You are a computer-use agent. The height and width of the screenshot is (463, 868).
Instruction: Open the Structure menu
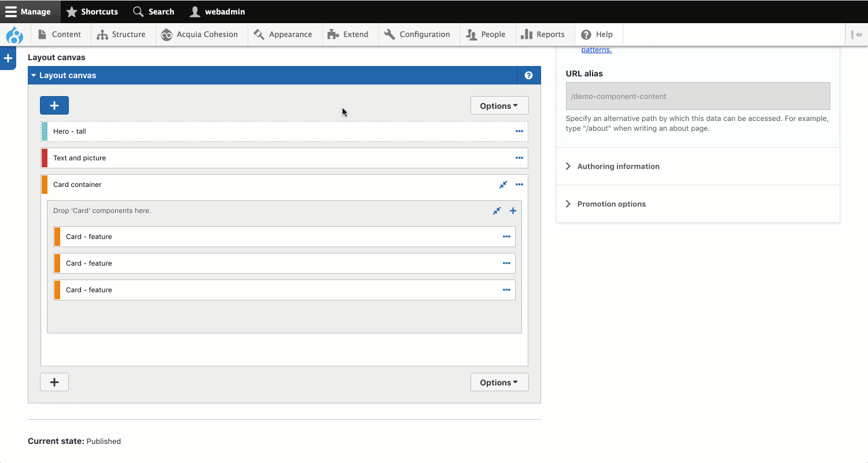point(122,35)
